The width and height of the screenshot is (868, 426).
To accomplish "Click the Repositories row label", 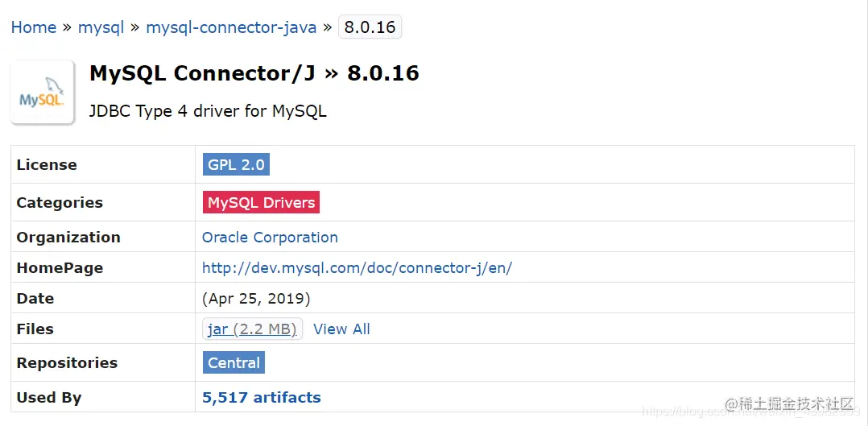I will coord(67,363).
